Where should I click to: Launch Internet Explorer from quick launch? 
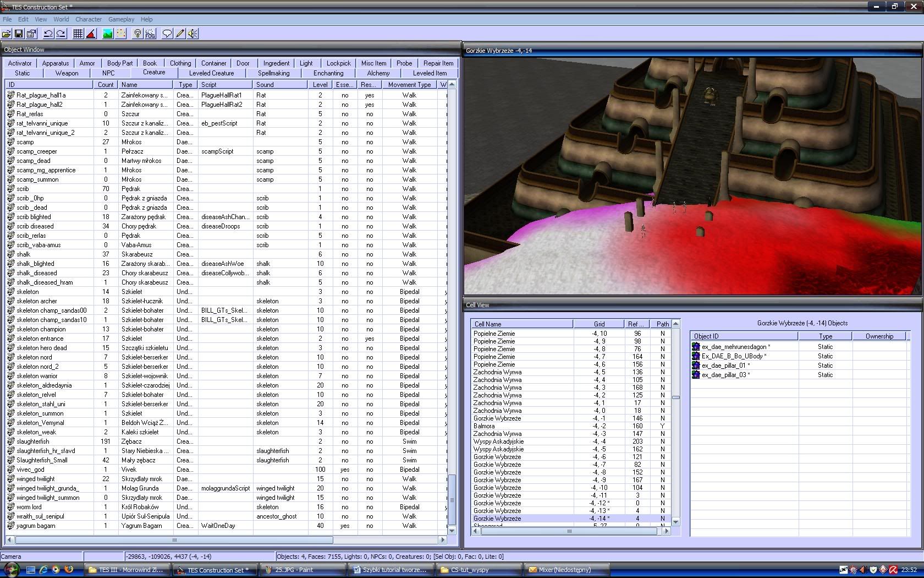(x=43, y=570)
